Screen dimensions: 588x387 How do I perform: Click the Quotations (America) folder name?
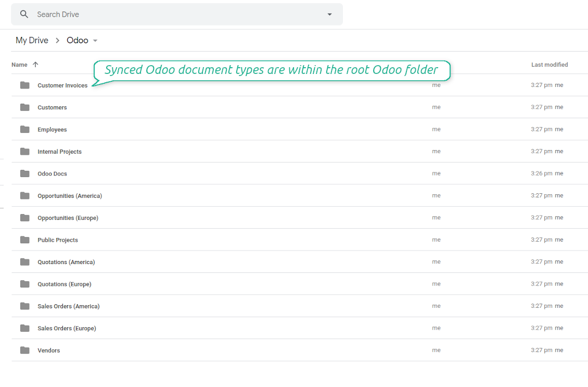(x=66, y=262)
